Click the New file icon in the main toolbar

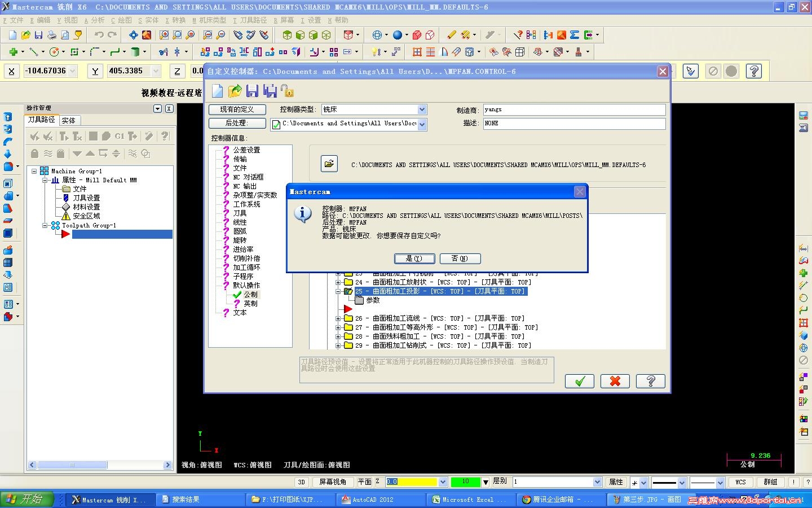click(x=13, y=35)
